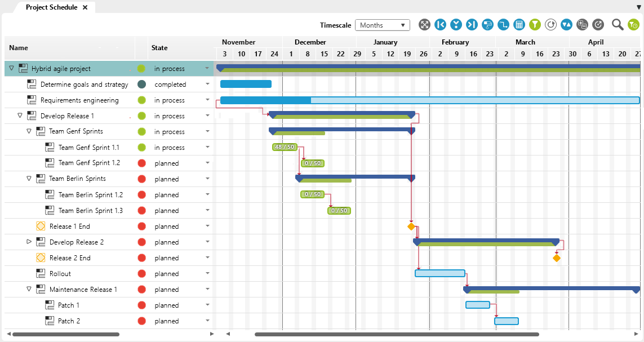This screenshot has width=644, height=342.
Task: Click the fit-to-screen expand arrows icon
Action: [424, 25]
